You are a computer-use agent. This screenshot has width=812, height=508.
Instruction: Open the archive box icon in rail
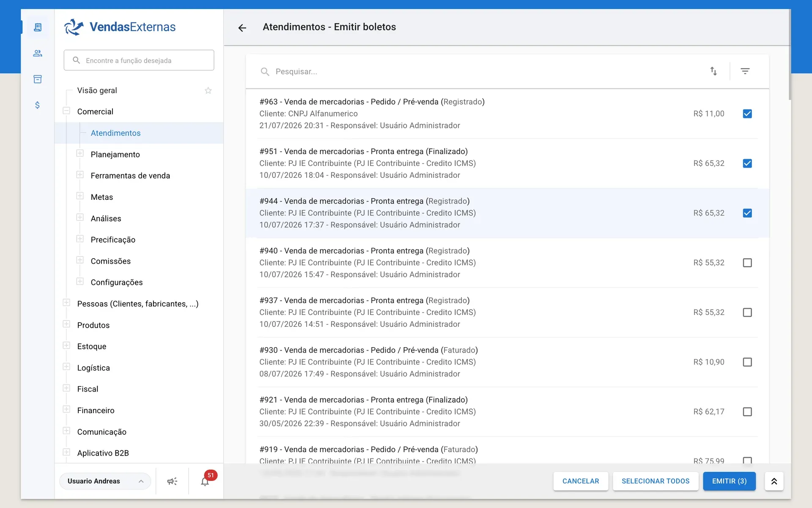click(38, 79)
